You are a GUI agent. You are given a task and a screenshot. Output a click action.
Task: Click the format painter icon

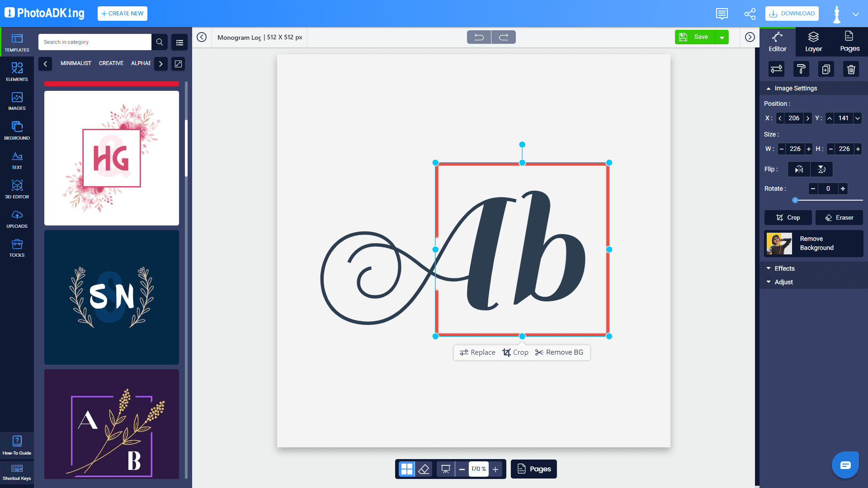point(801,69)
